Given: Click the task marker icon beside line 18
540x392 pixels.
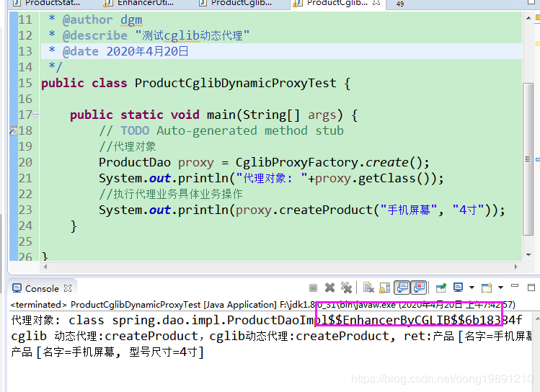Looking at the screenshot, I should click(x=14, y=130).
